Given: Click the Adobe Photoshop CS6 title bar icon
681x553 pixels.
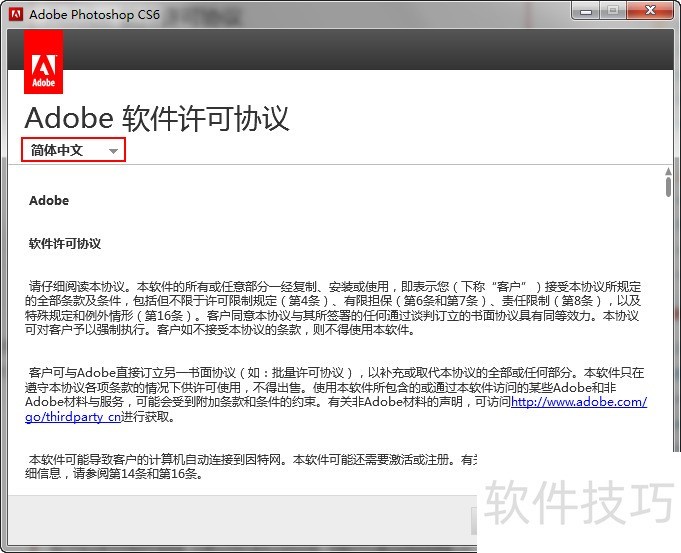Looking at the screenshot, I should point(16,14).
